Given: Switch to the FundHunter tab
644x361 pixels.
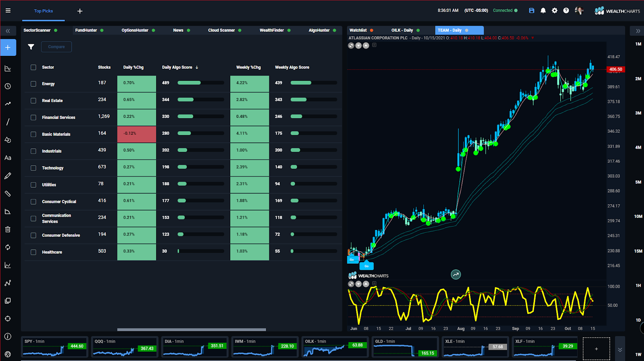Looking at the screenshot, I should point(89,30).
